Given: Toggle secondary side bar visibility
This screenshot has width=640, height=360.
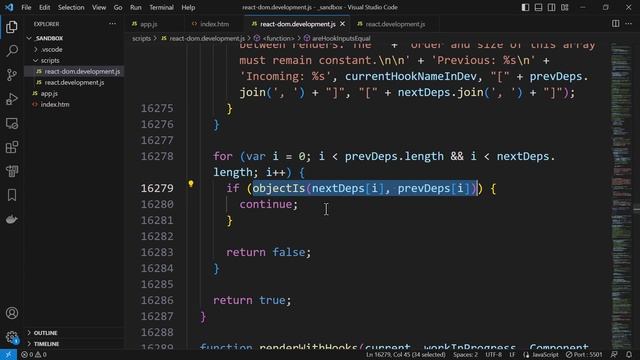Looking at the screenshot, I should [551, 7].
